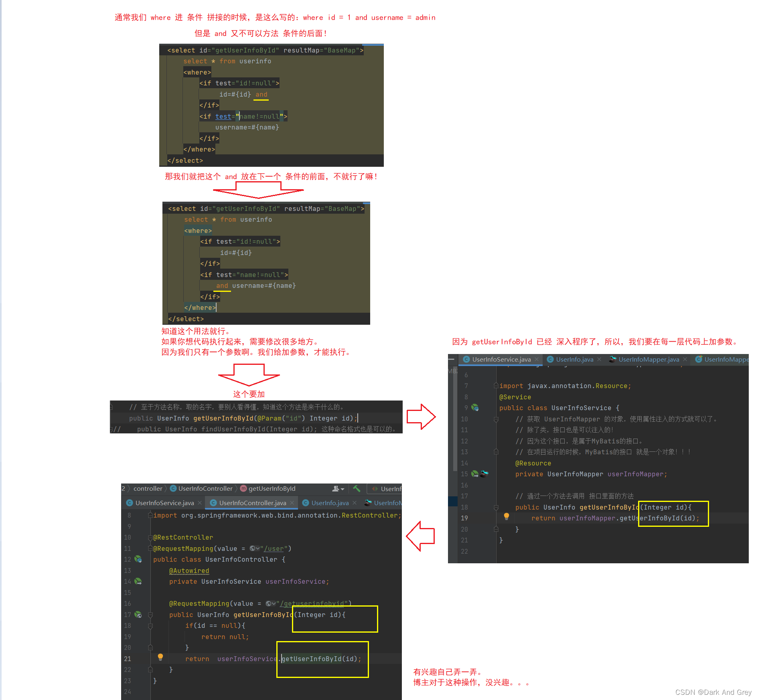Click line number 21 in the controller editor gutter

(x=128, y=659)
